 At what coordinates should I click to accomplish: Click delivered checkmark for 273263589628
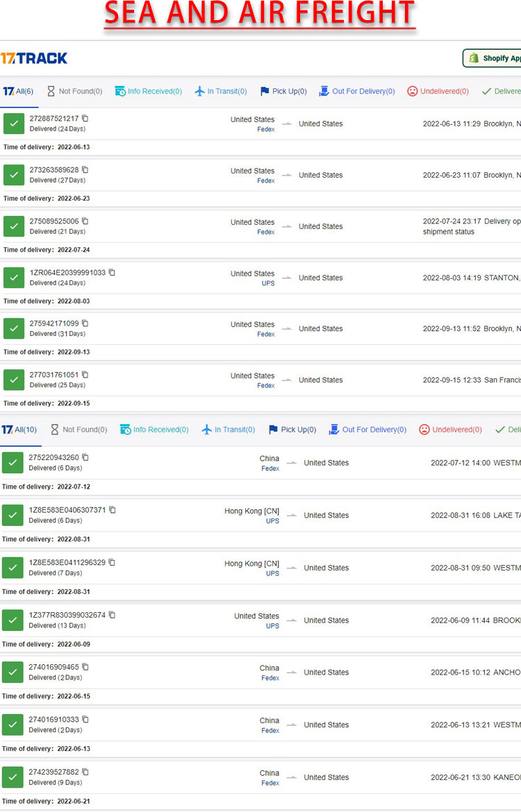pos(14,175)
